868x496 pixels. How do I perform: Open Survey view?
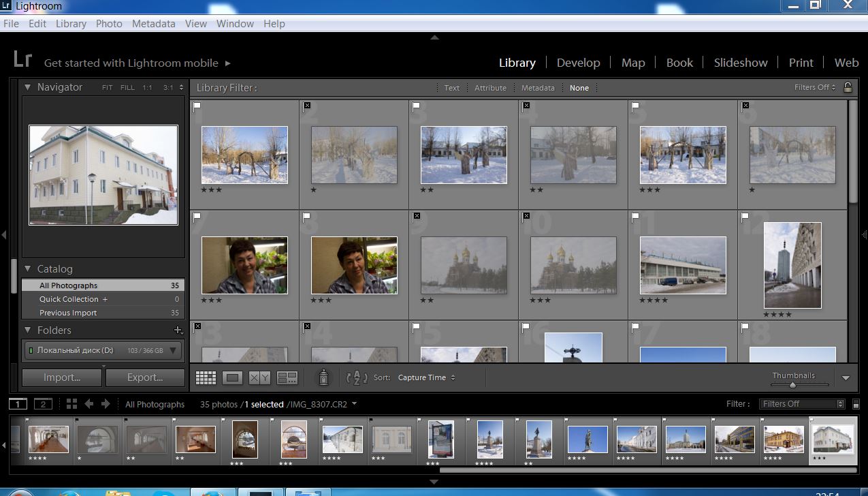tap(287, 377)
